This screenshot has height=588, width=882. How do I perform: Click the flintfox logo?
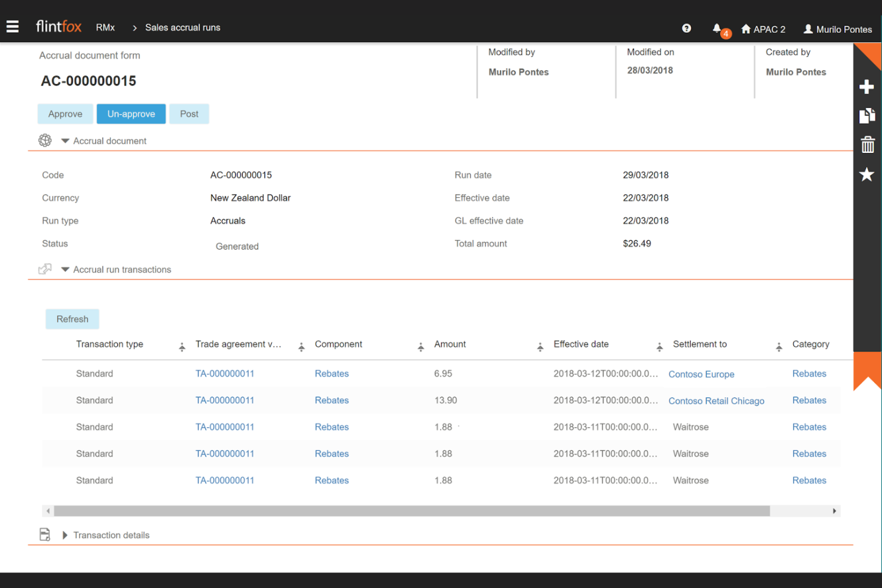(58, 26)
